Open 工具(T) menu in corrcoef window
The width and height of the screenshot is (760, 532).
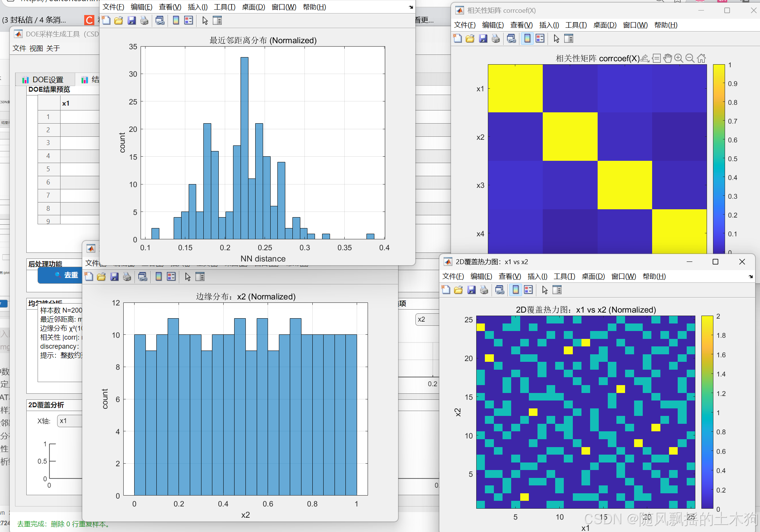pos(576,25)
